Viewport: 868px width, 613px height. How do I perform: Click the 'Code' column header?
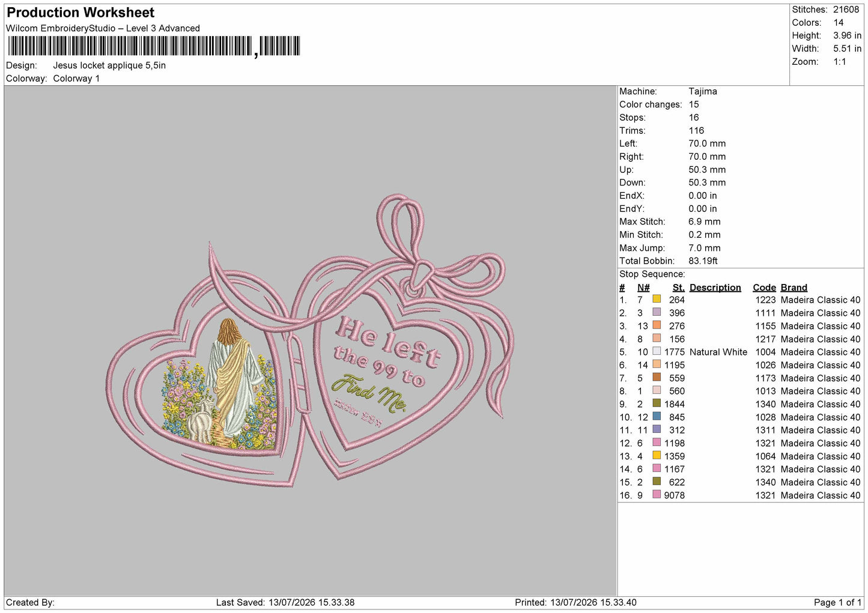765,288
